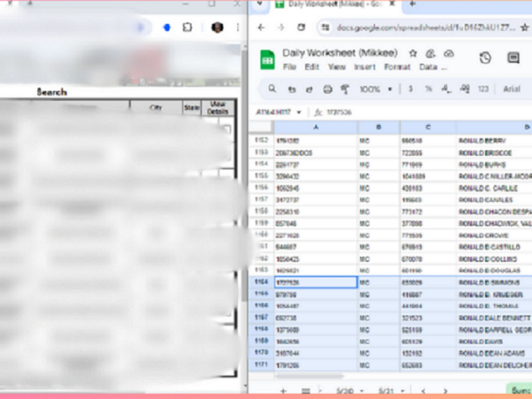
Task: Open the File menu
Action: coord(289,67)
